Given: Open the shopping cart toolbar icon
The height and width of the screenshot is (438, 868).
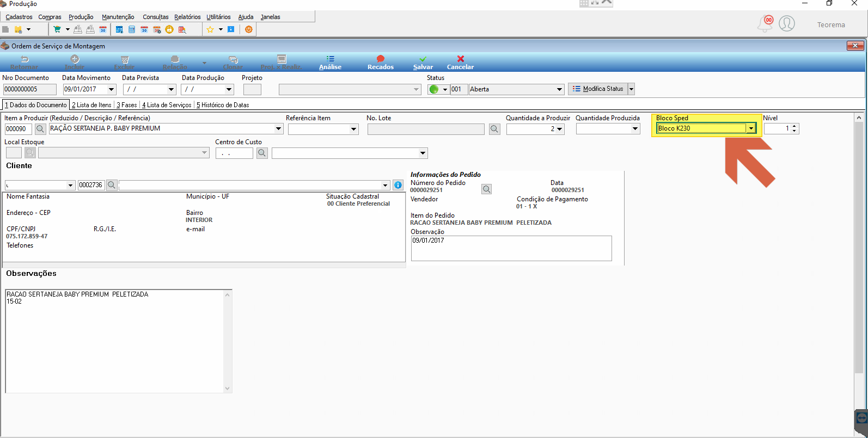Looking at the screenshot, I should pos(57,29).
